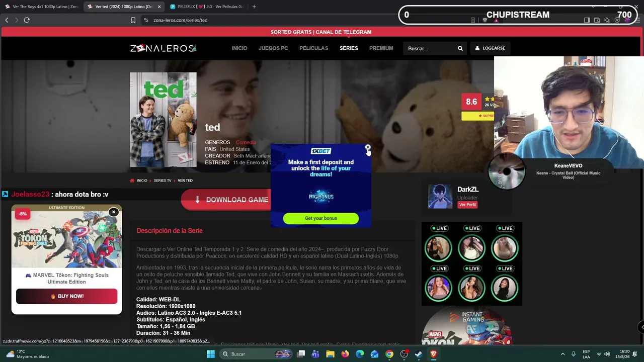Open the bottom-left LIVE stream avatar
Viewport: 644px width, 362px height.
click(x=438, y=288)
